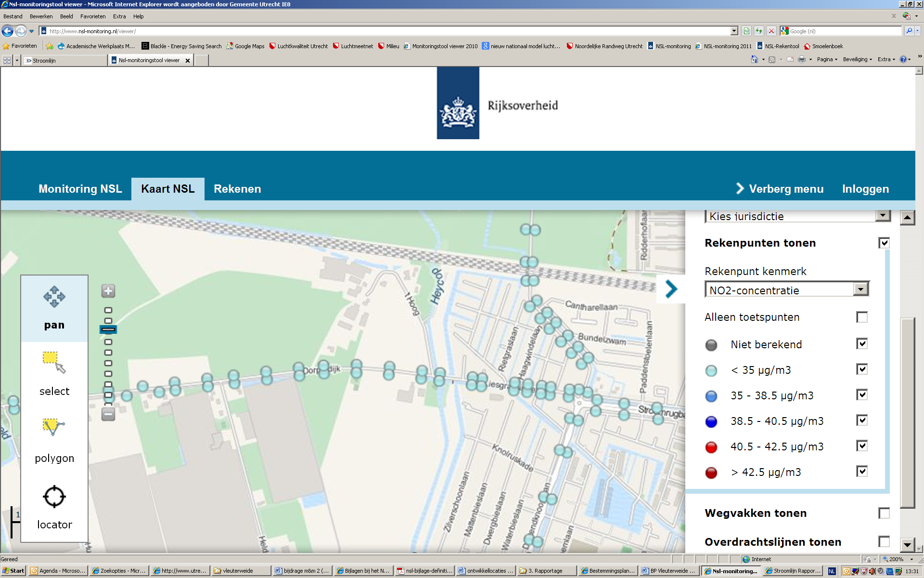Expand the address bar history dropdown
Image resolution: width=924 pixels, height=578 pixels.
pos(734,31)
